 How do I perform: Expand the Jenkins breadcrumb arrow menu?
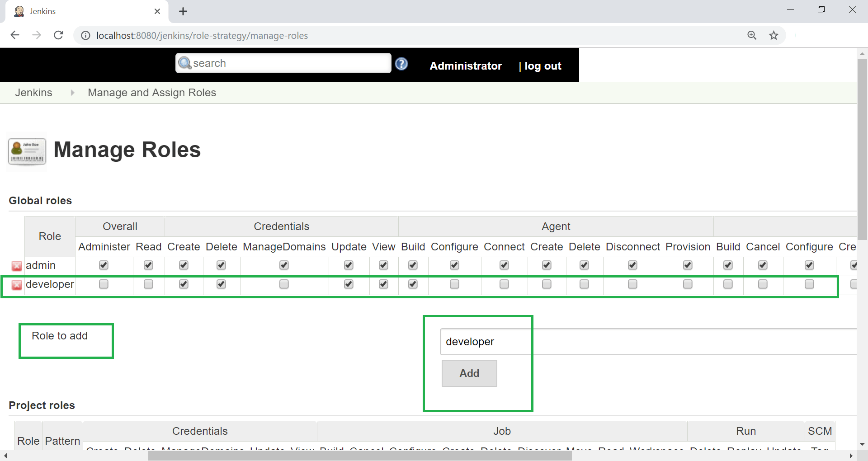click(x=72, y=93)
